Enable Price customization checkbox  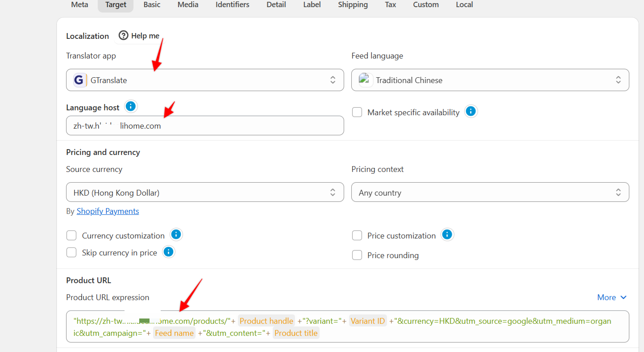[357, 235]
